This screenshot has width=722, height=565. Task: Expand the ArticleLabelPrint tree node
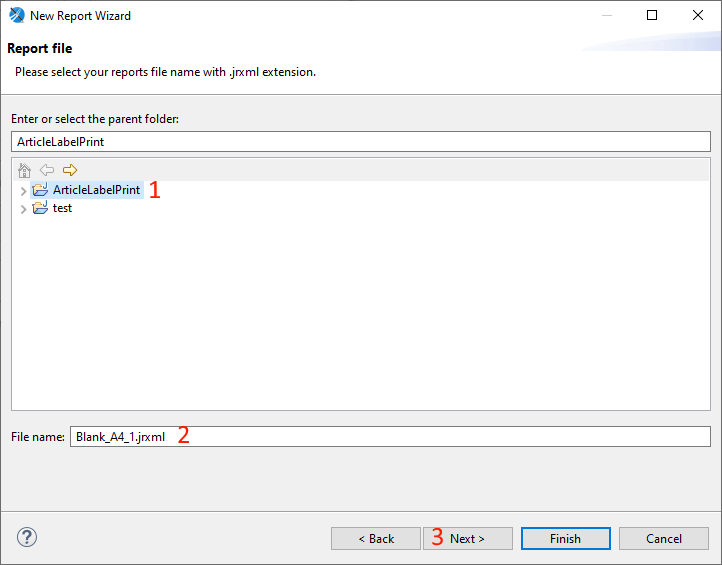[x=23, y=190]
